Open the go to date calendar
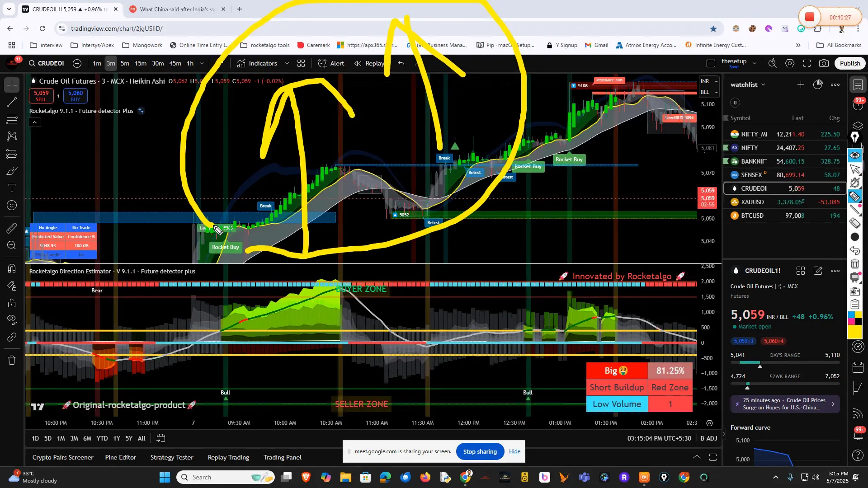This screenshot has width=868, height=488. [160, 438]
